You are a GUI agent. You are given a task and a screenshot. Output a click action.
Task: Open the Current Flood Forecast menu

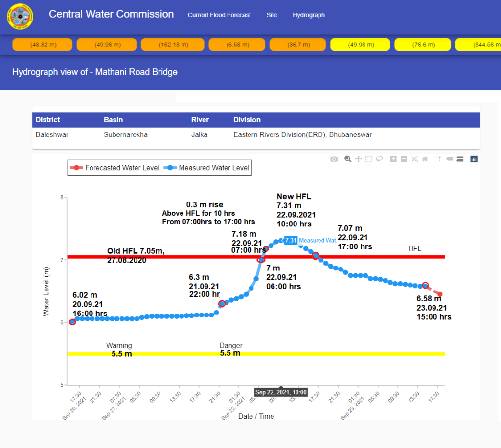coord(219,15)
